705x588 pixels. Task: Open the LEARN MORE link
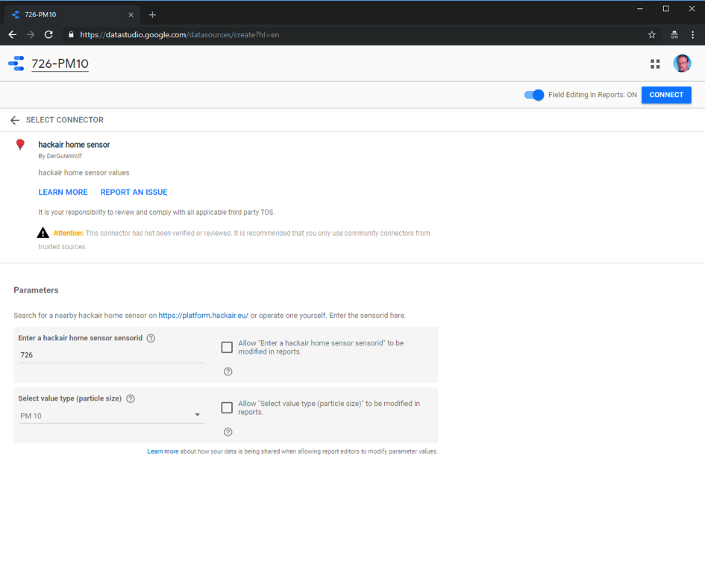[x=63, y=192]
